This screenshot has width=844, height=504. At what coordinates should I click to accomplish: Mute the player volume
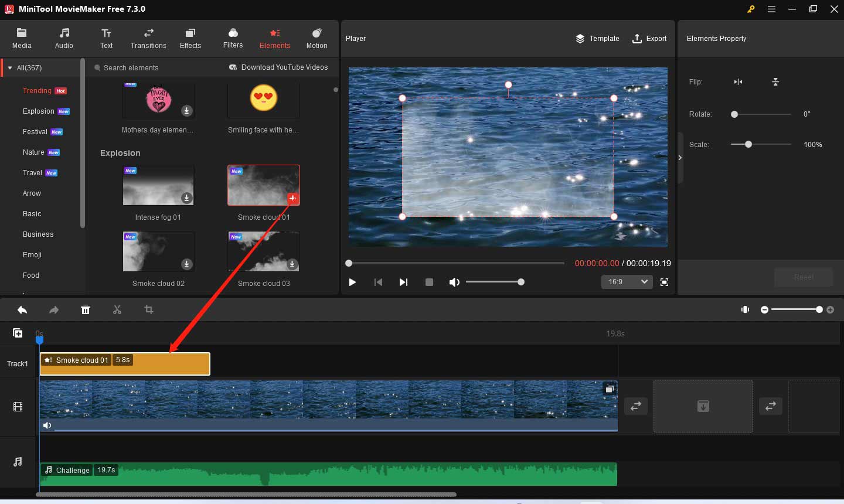[454, 282]
